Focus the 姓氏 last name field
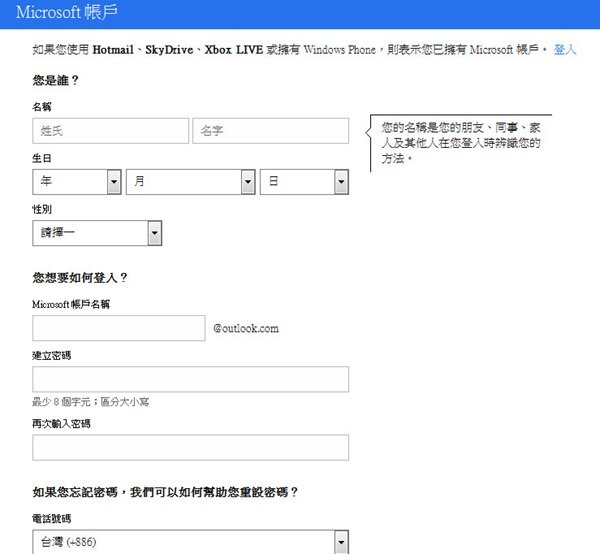600x554 pixels. 111,131
